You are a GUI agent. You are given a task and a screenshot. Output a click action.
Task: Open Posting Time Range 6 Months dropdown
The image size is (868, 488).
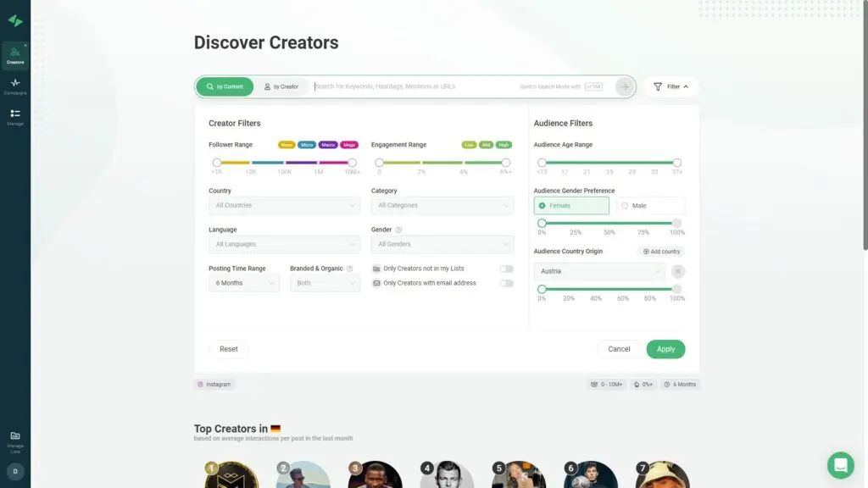click(x=244, y=283)
